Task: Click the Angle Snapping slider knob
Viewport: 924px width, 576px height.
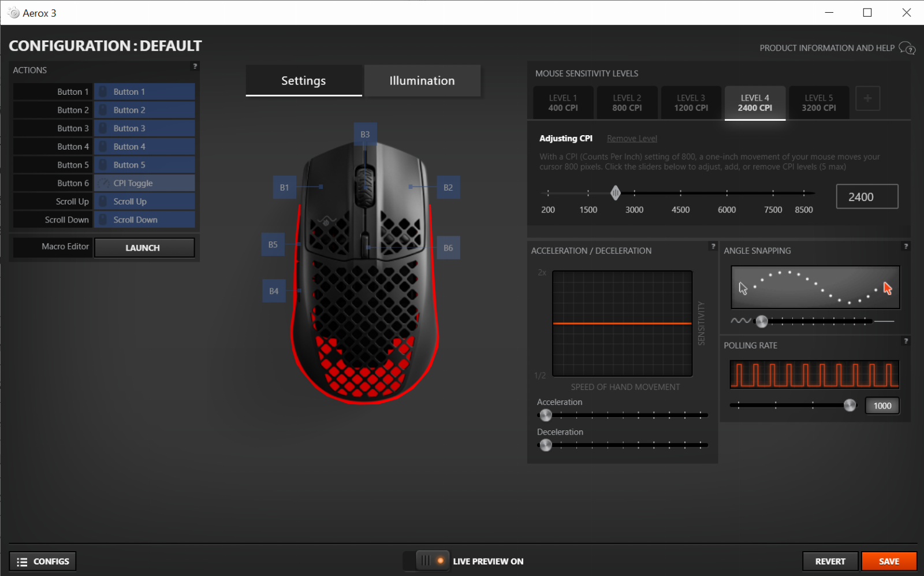Action: pyautogui.click(x=762, y=321)
